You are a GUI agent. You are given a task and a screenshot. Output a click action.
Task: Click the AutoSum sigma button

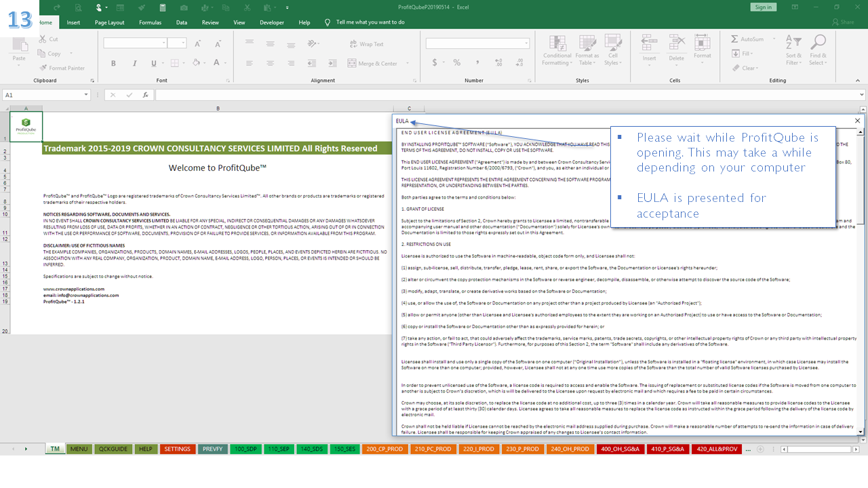click(747, 39)
